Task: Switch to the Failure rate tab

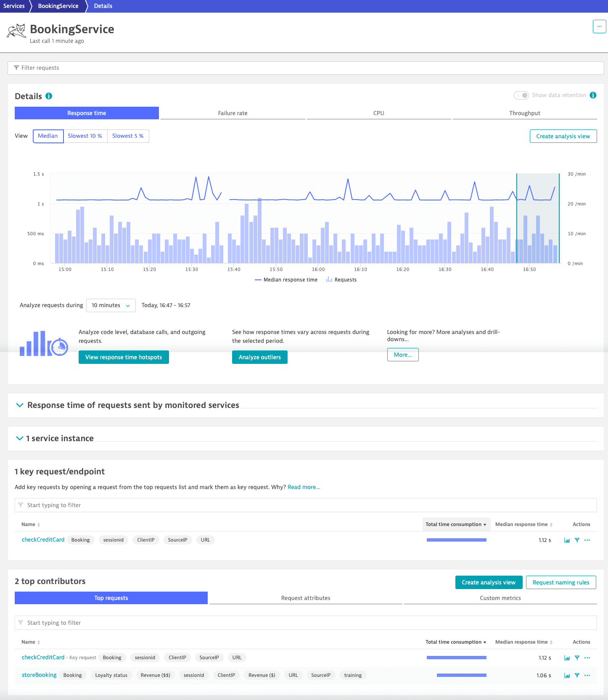Action: tap(233, 113)
